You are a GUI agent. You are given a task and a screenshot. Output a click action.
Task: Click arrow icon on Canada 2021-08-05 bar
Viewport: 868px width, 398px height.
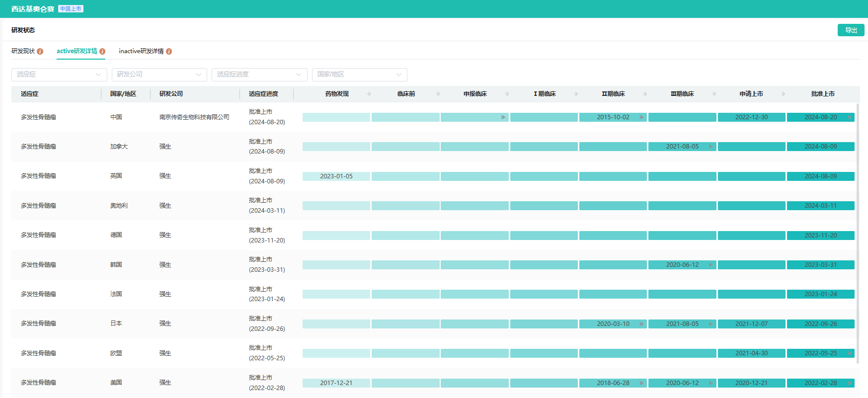point(710,147)
